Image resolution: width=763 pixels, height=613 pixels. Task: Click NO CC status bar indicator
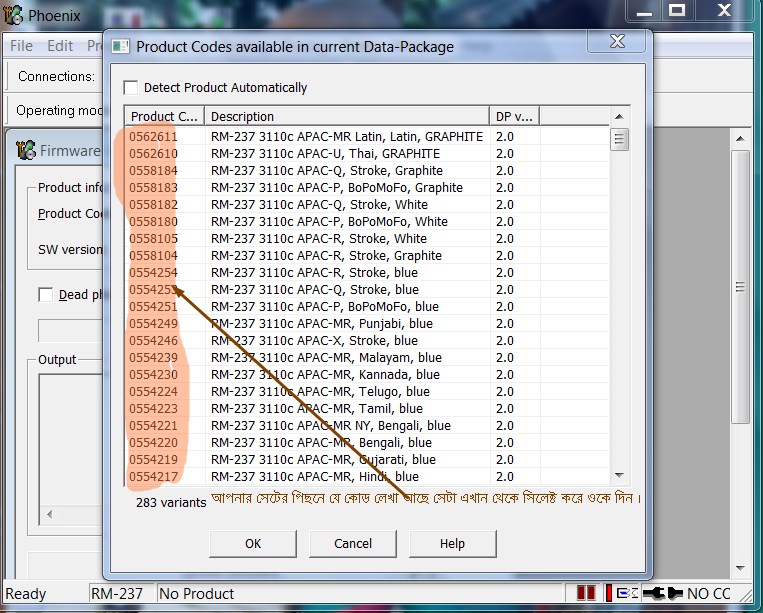pos(708,594)
